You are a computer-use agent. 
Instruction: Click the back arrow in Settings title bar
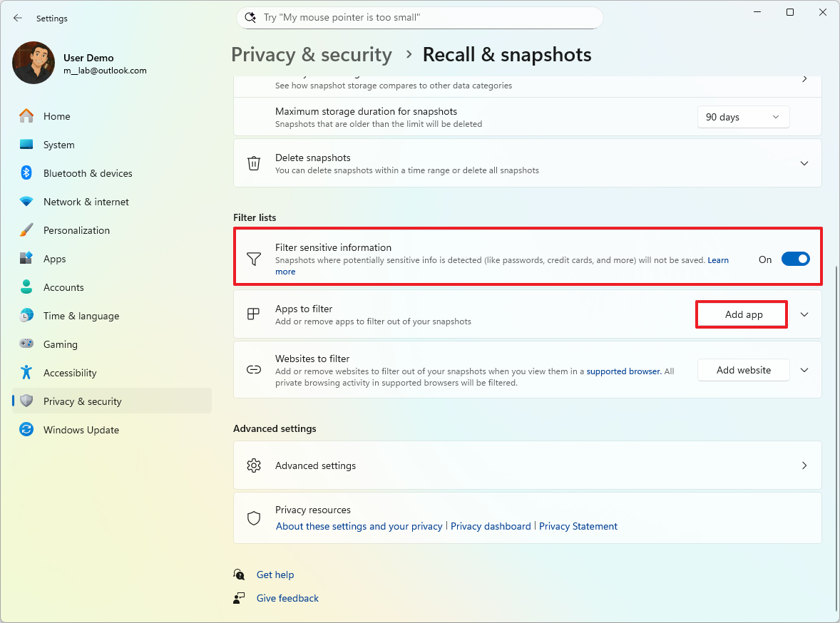click(x=18, y=18)
